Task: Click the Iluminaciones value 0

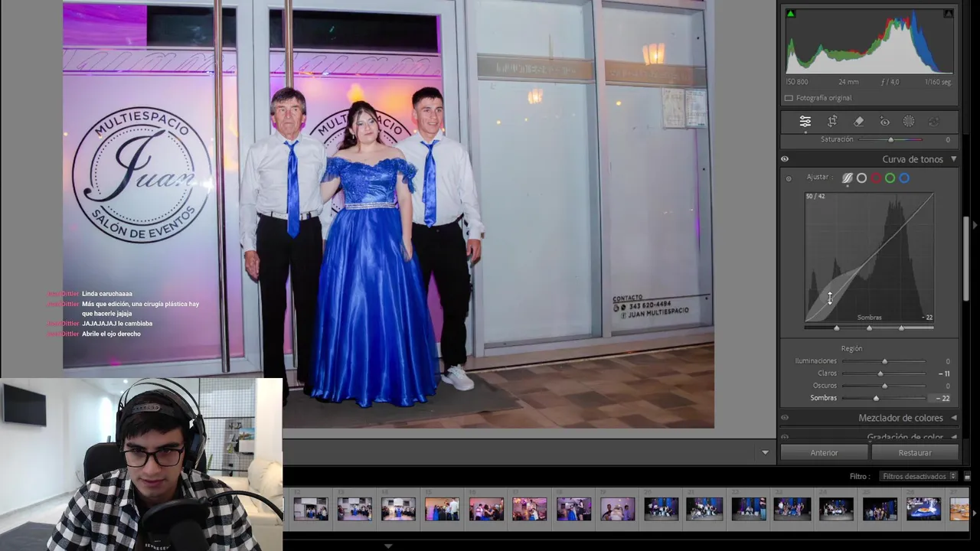Action: pyautogui.click(x=947, y=361)
